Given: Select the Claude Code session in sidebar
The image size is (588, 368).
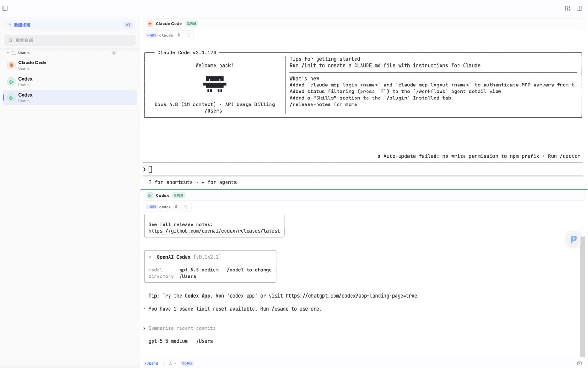Looking at the screenshot, I should click(70, 65).
